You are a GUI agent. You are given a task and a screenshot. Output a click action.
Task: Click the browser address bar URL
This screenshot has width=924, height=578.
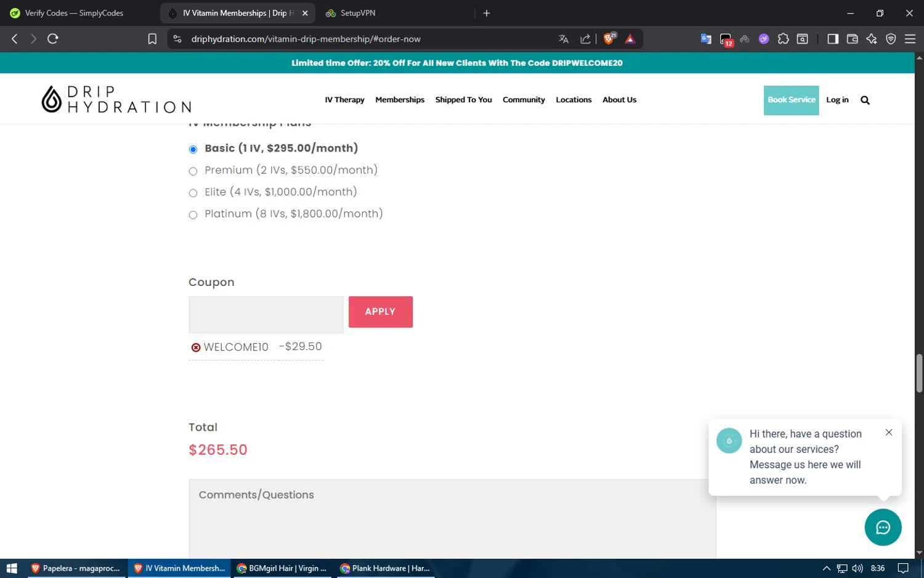coord(306,39)
